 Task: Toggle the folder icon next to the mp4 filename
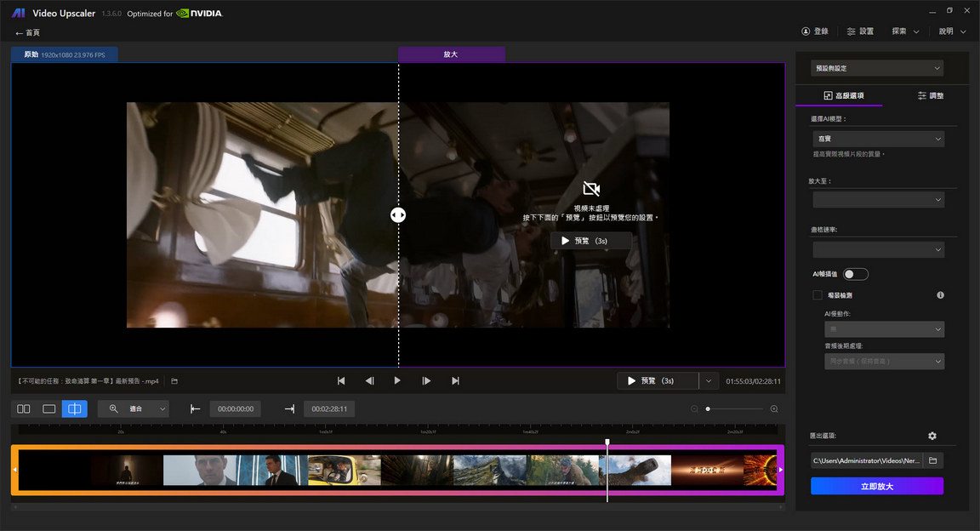tap(174, 380)
